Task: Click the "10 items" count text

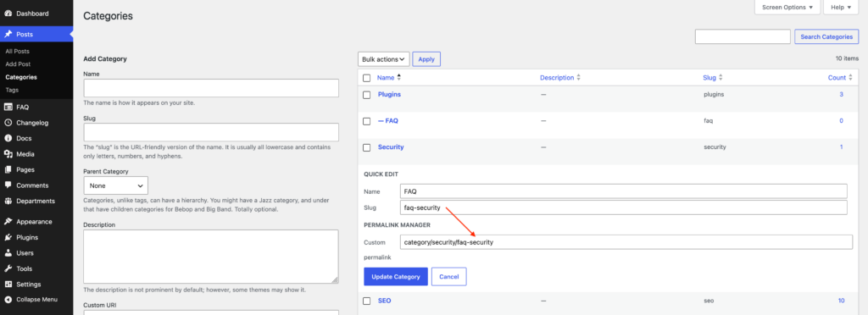Action: point(847,58)
